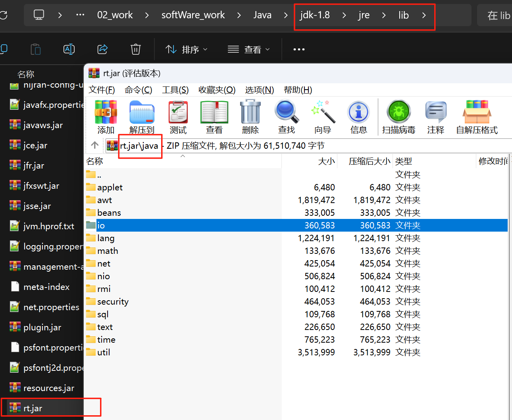Viewport: 512px width, 420px height.
Task: Select the awt folder
Action: point(104,200)
